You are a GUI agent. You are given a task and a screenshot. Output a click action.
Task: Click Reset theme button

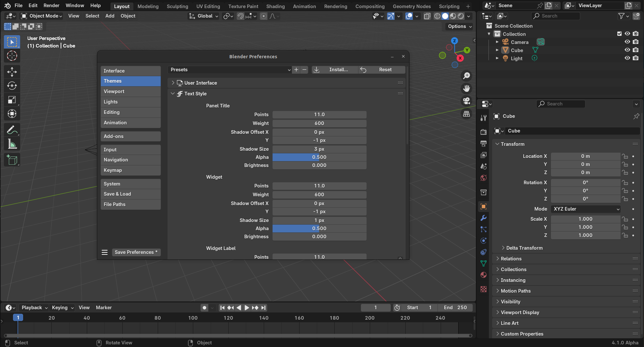click(x=382, y=70)
